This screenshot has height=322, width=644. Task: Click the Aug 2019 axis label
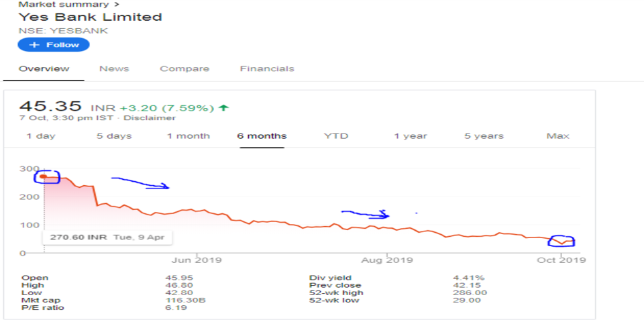(387, 260)
